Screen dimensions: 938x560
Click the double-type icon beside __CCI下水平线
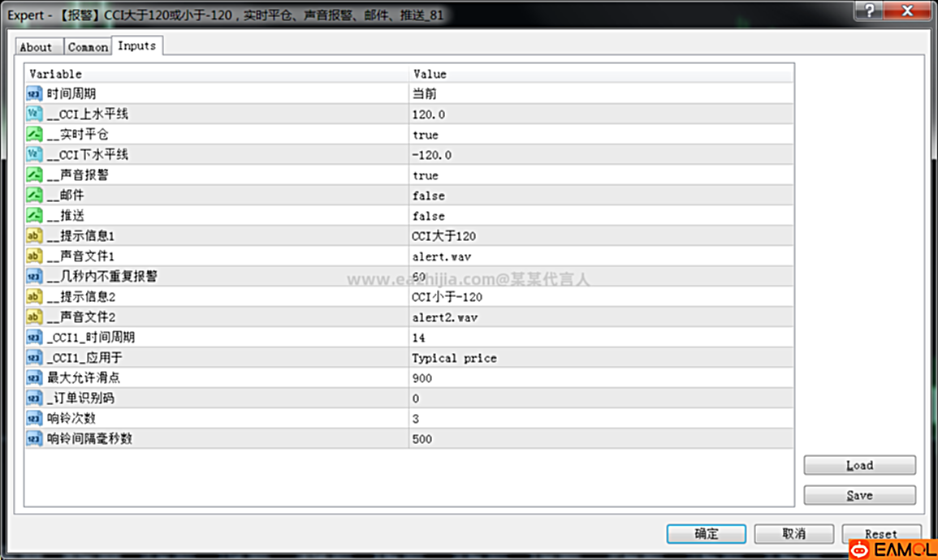pos(34,155)
